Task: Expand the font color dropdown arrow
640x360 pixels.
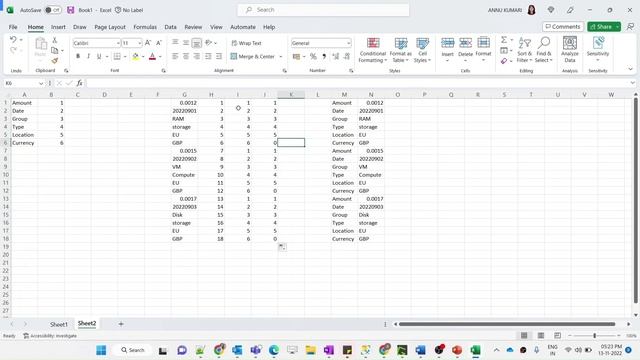Action: (160, 56)
